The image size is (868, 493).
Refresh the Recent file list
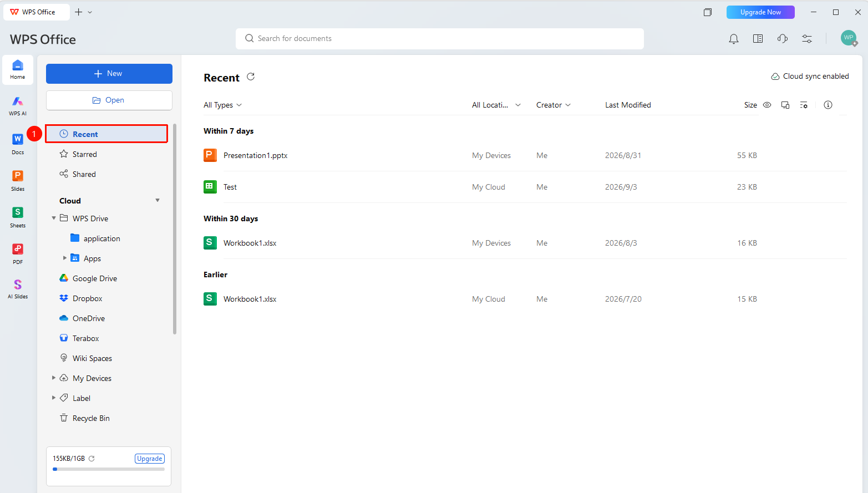(x=251, y=77)
